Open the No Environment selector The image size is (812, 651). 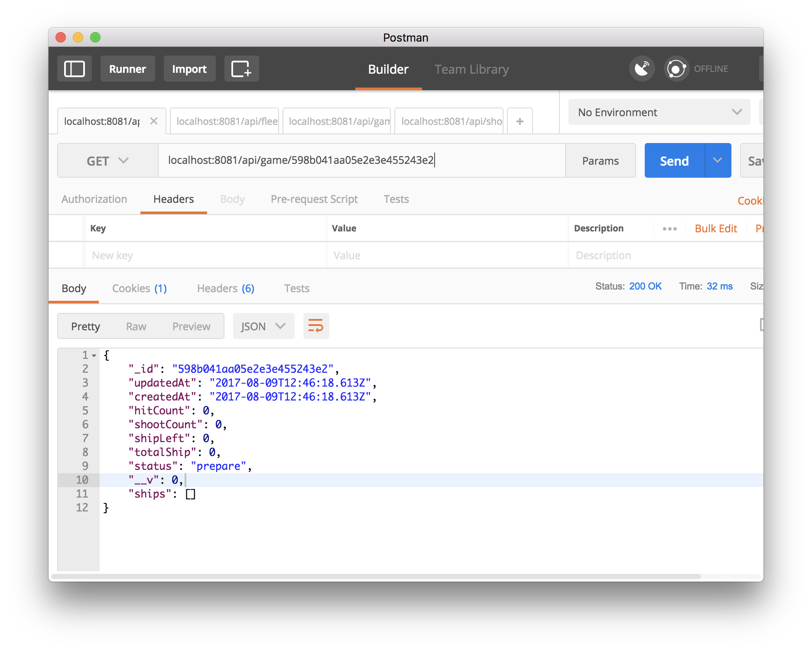tap(659, 112)
